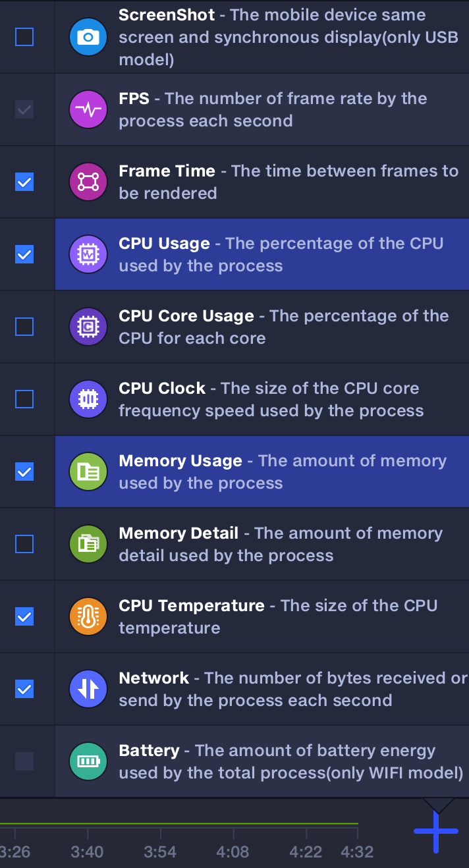The height and width of the screenshot is (868, 469).
Task: Click the CPU Clock icon
Action: [x=88, y=399]
